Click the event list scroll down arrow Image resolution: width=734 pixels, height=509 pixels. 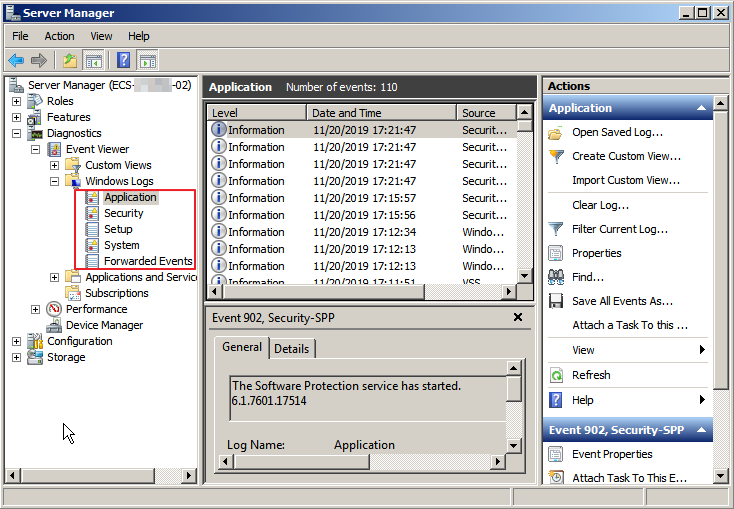click(x=525, y=275)
